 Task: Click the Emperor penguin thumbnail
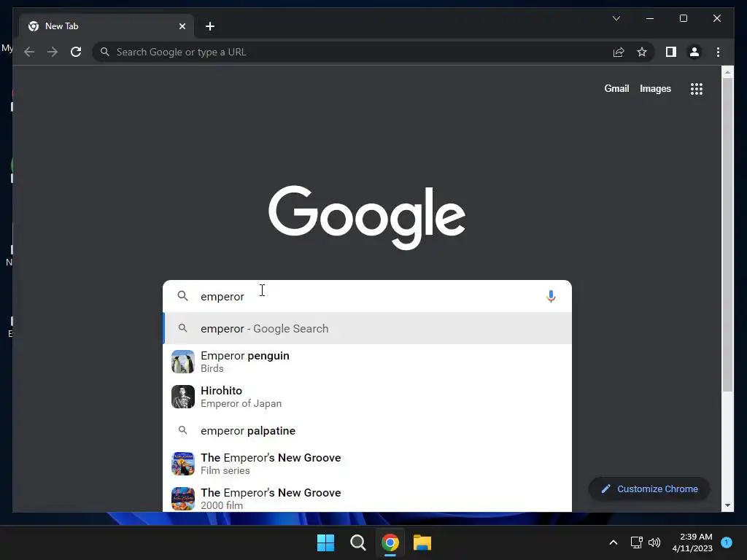pyautogui.click(x=183, y=362)
